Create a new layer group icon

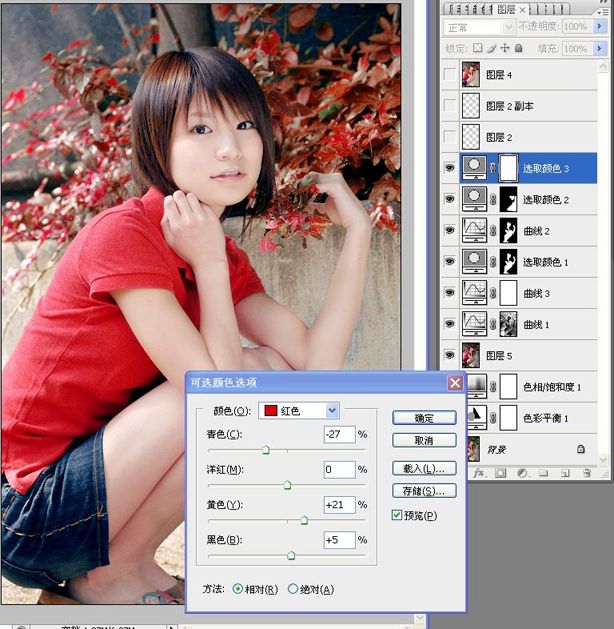[543, 473]
